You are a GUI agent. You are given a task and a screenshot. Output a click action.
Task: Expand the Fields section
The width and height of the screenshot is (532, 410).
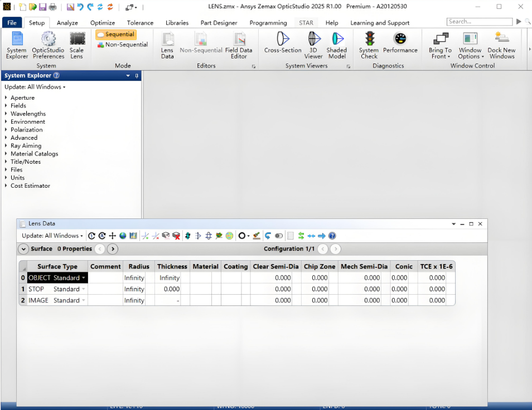[6, 105]
